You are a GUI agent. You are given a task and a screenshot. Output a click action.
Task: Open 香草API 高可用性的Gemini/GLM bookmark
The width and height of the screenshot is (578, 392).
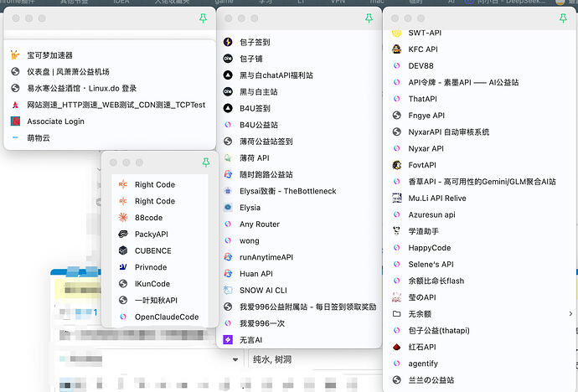(x=482, y=182)
